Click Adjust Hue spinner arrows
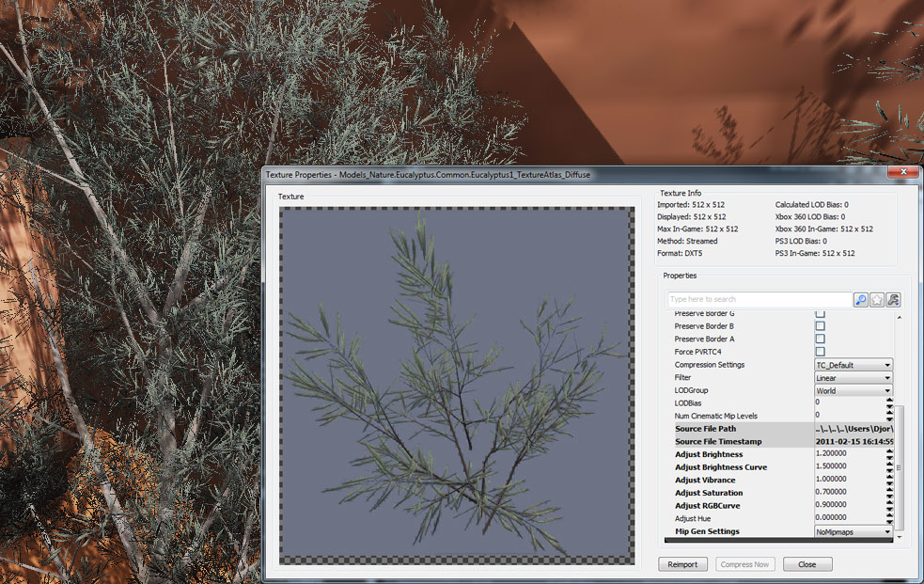The width and height of the screenshot is (924, 584). coord(889,518)
